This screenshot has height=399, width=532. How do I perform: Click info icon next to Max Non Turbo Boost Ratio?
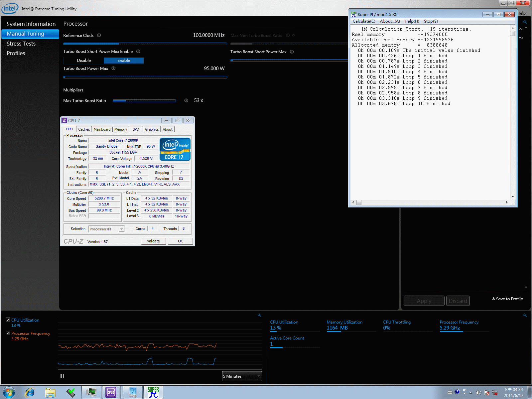pyautogui.click(x=288, y=35)
